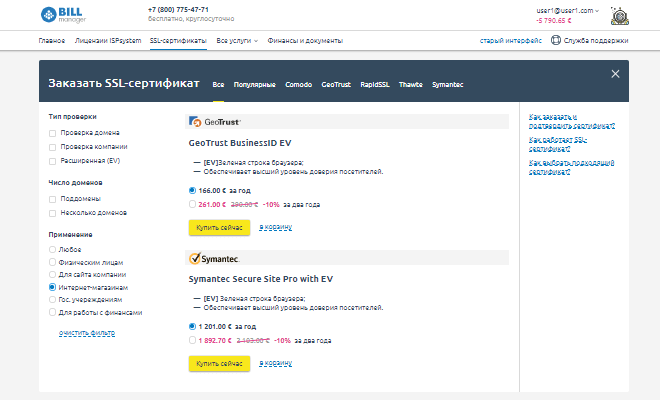Screen dimensions: 660x400
Task: Open Как заказать и подтвердить сертификат help link
Action: [x=572, y=121]
